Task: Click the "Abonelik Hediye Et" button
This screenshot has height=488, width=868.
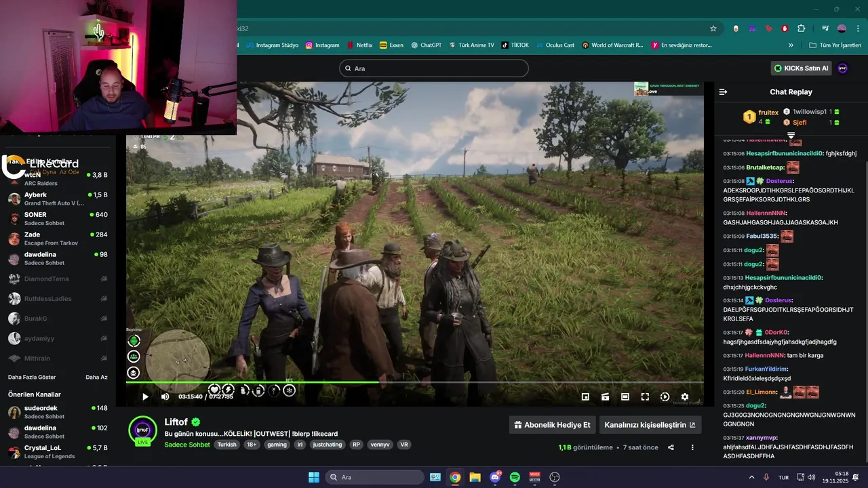Action: [x=552, y=425]
